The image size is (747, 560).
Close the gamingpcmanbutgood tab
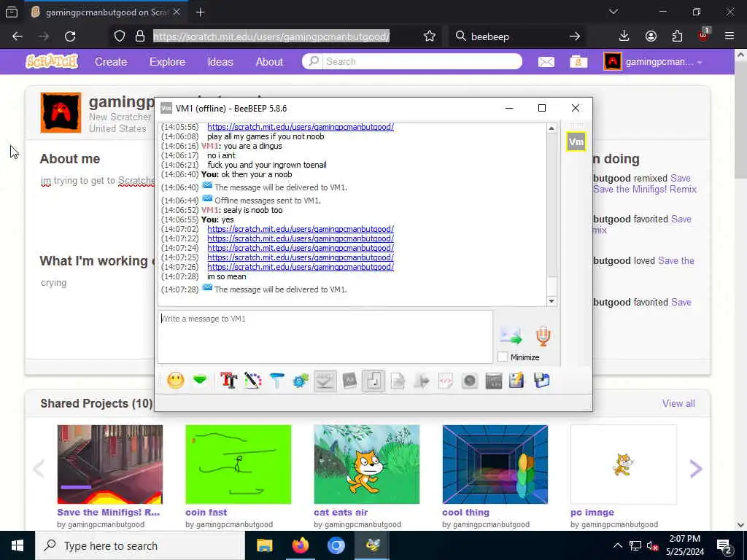click(177, 12)
